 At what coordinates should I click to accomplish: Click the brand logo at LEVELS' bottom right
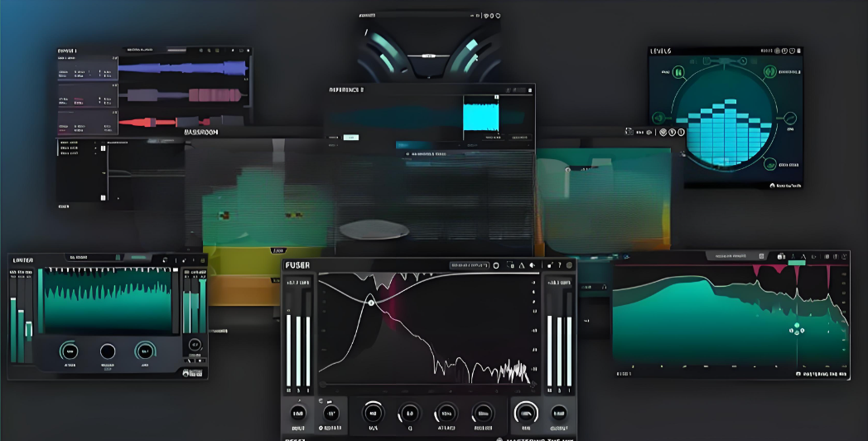[x=785, y=186]
